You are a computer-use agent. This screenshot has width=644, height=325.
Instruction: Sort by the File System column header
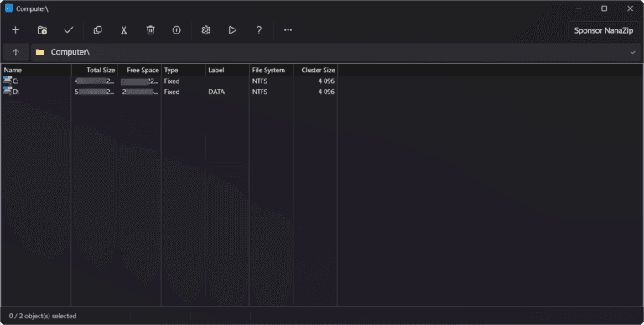[271, 70]
